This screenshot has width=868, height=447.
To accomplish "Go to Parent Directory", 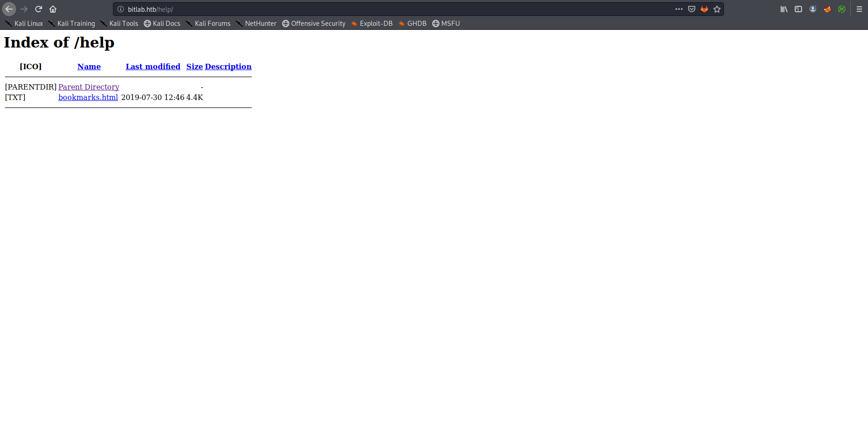I will [x=89, y=87].
